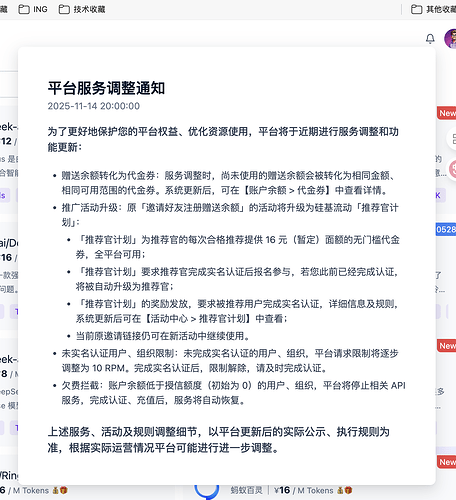This screenshot has width=456, height=500.
Task: Open the 其他收藏 bookmarks folder
Action: click(x=433, y=9)
